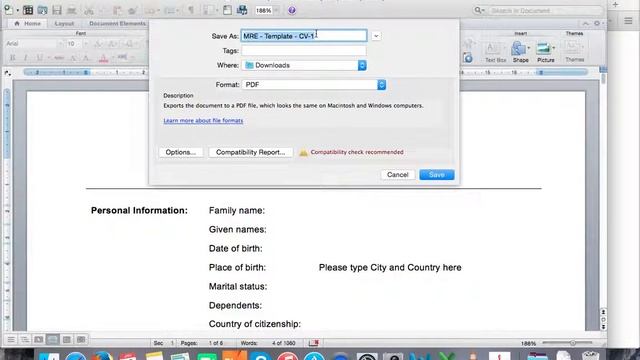The image size is (640, 360).
Task: Click the tab stop selector at ruler corner
Action: click(8, 73)
